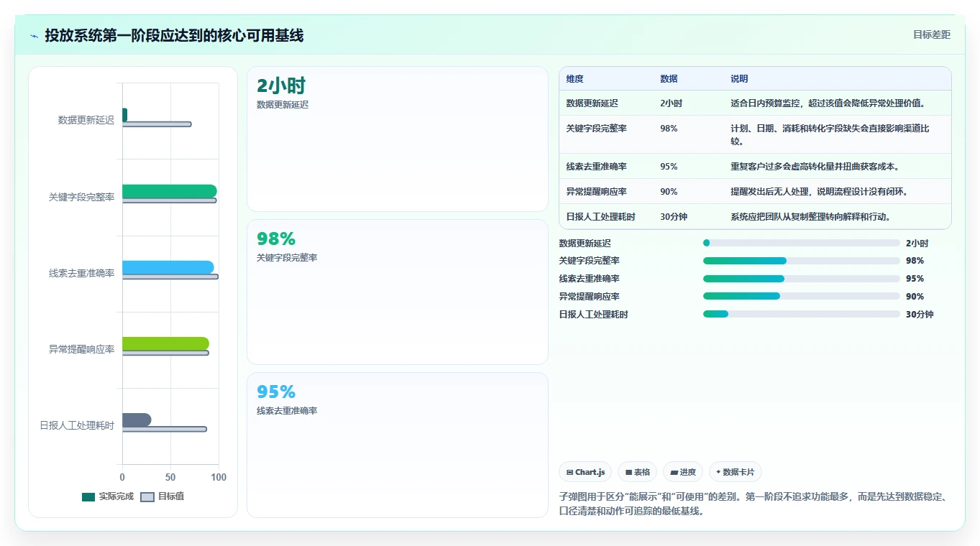Click the grey target bar for 日报人工处理耗时
The width and height of the screenshot is (980, 546).
(x=165, y=429)
